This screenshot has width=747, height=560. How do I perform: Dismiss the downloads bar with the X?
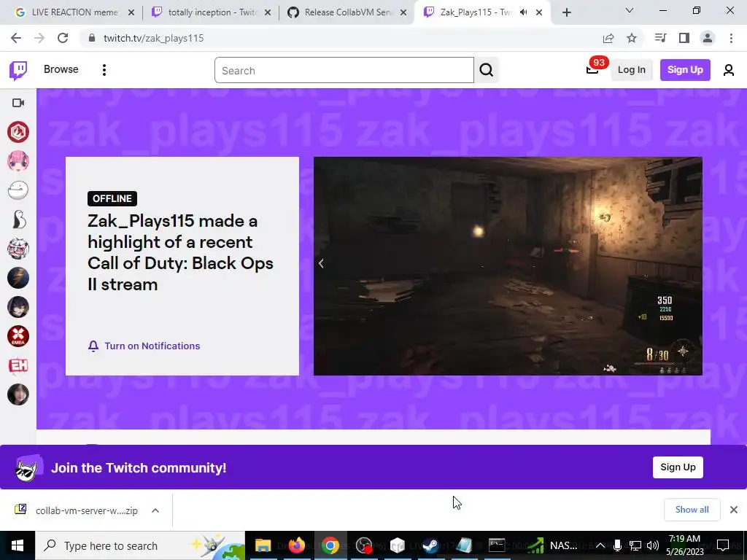point(734,510)
